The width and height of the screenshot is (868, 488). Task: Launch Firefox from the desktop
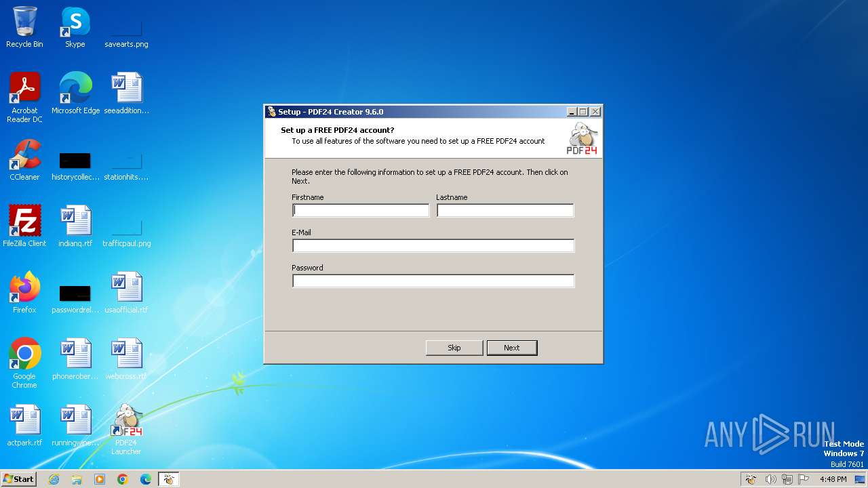24,292
